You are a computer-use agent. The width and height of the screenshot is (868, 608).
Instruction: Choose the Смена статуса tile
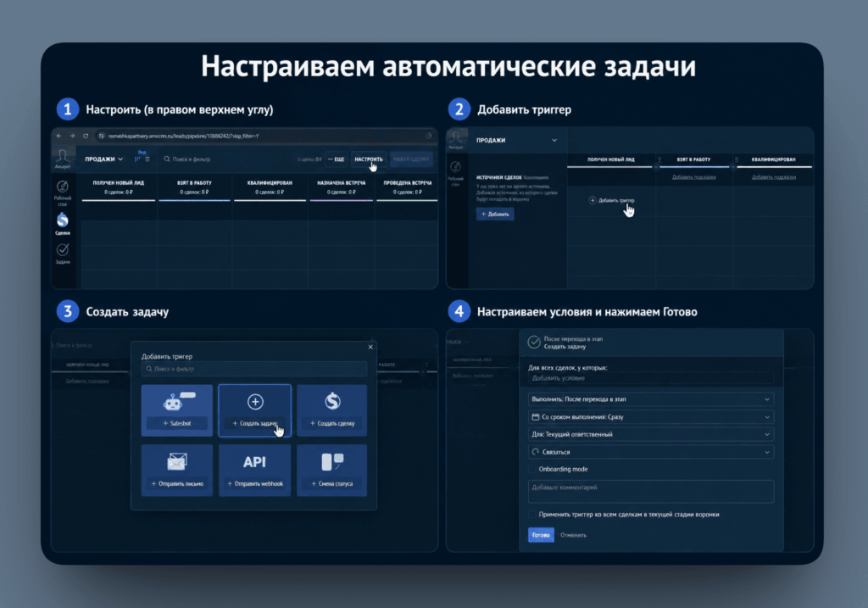coord(331,470)
